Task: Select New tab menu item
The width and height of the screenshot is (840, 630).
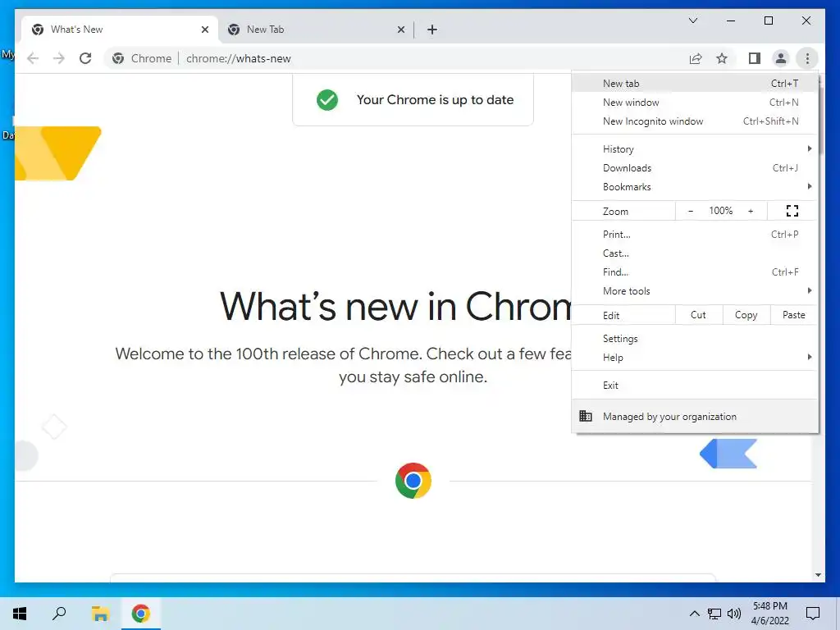Action: 695,84
